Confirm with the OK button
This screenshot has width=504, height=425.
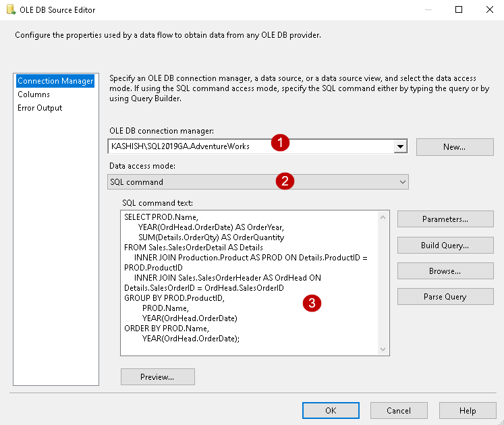[331, 410]
